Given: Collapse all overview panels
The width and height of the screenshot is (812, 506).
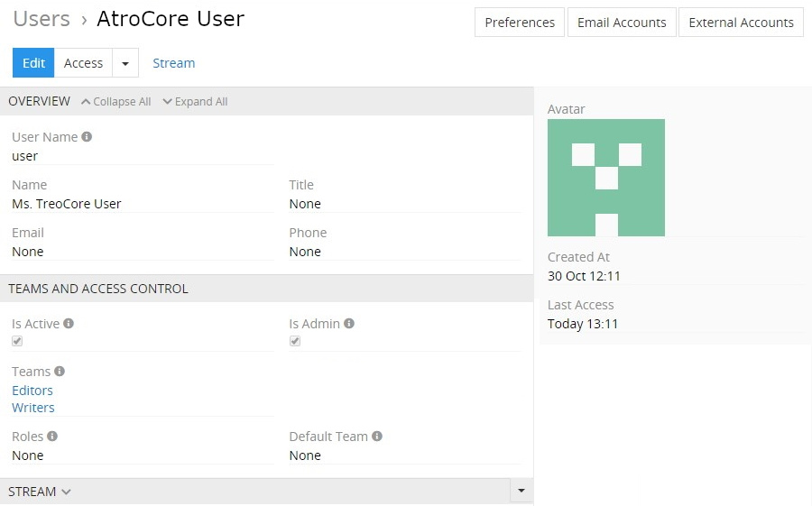Looking at the screenshot, I should point(116,102).
